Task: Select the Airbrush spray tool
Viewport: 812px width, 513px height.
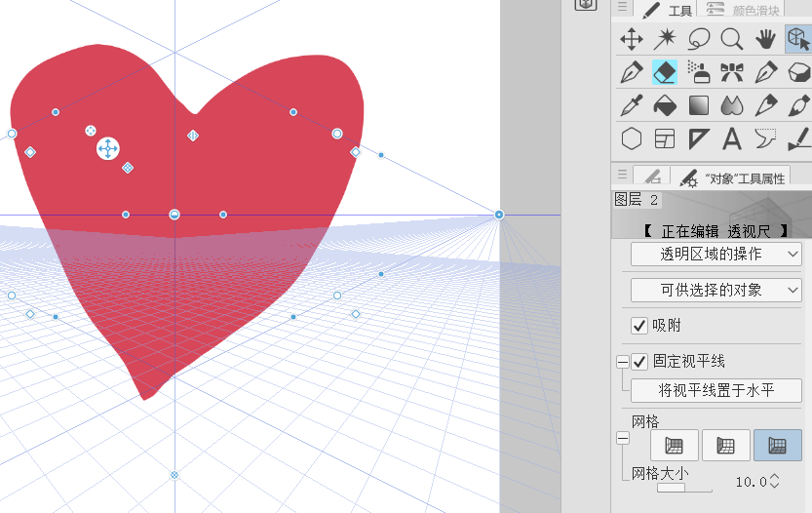Action: click(x=699, y=72)
